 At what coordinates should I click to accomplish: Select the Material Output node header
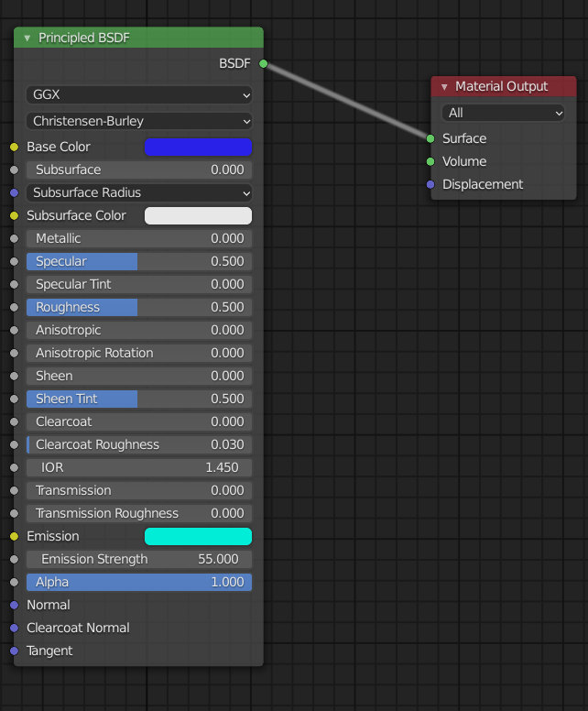pyautogui.click(x=504, y=86)
